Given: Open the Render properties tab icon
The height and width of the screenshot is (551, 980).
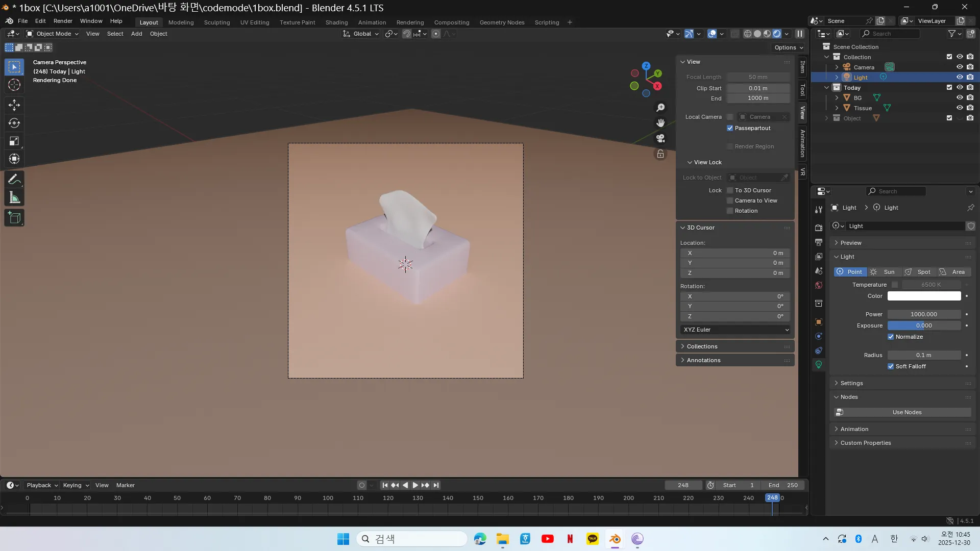Looking at the screenshot, I should point(819,228).
